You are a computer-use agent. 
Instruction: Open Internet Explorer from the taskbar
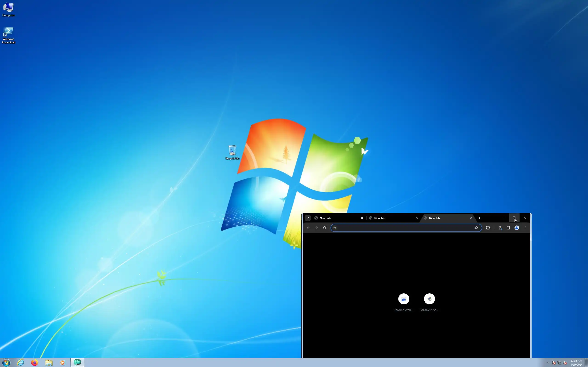tap(21, 362)
